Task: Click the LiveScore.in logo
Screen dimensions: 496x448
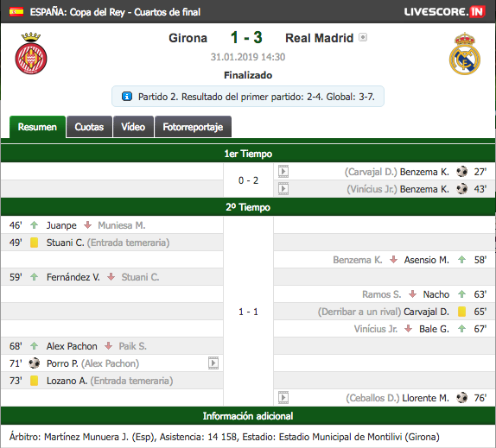Action: point(444,12)
